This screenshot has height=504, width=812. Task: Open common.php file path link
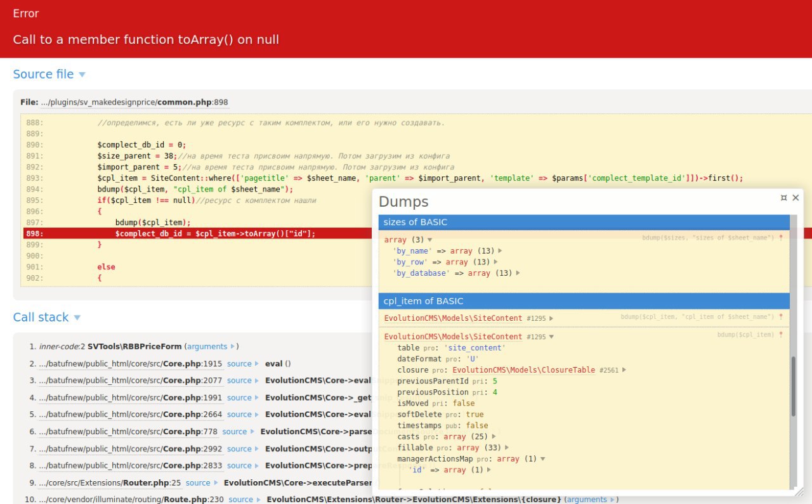pos(134,102)
